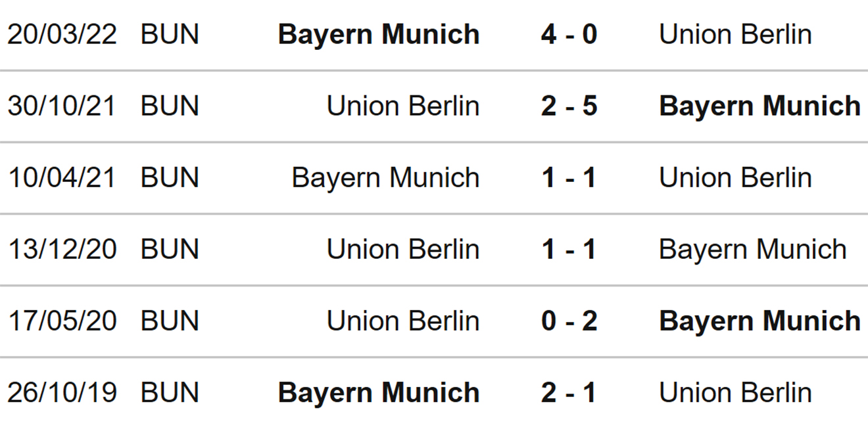Screen dimensions: 868x427
Task: Click BUN league label for 10/04/21 match
Action: click(170, 178)
